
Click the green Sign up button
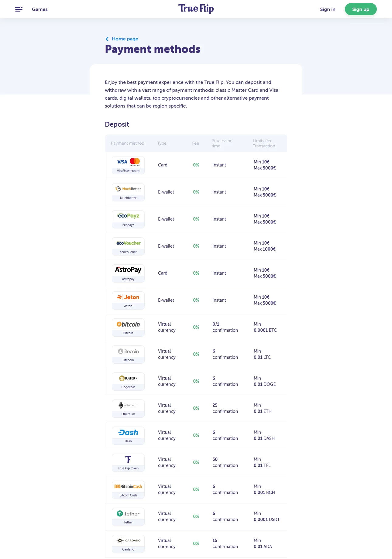coord(361,9)
